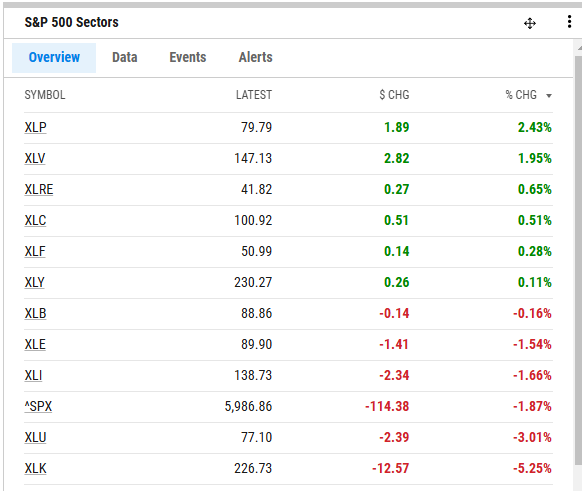Image resolution: width=582 pixels, height=491 pixels.
Task: Go to the Alerts tab
Action: pyautogui.click(x=255, y=58)
